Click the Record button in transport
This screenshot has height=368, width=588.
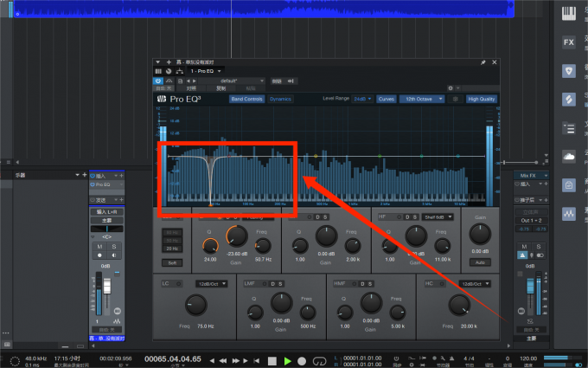click(x=302, y=361)
